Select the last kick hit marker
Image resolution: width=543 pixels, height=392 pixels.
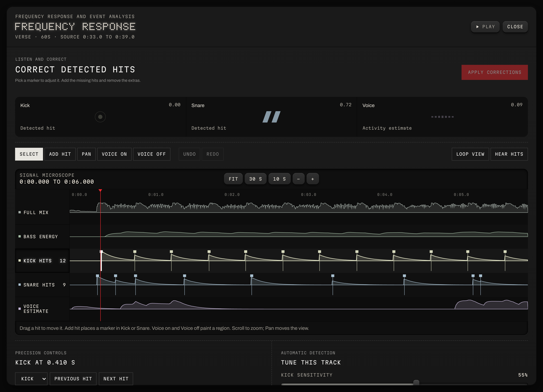[505, 252]
